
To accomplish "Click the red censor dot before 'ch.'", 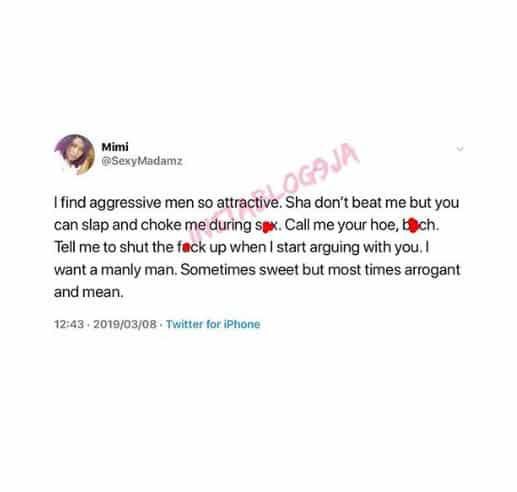I will point(413,226).
